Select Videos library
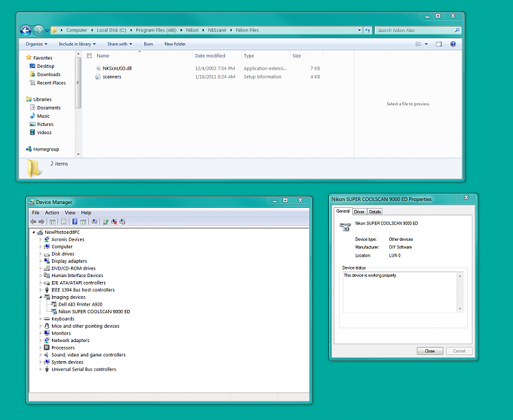This screenshot has width=513, height=420. coord(44,133)
